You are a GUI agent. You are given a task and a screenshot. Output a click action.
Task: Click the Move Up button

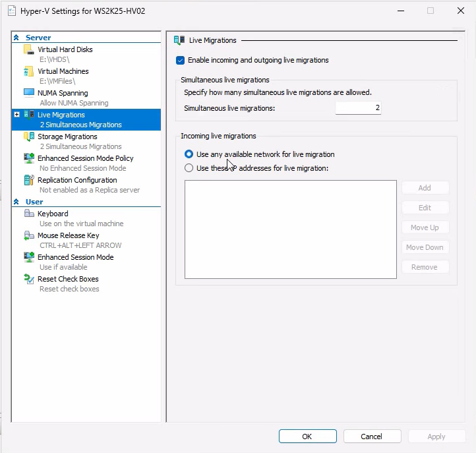[x=425, y=227]
